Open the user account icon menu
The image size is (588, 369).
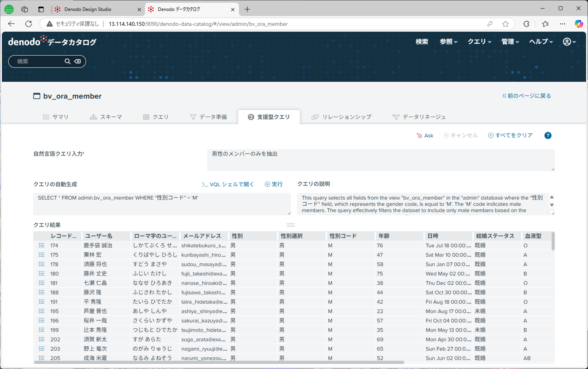(x=569, y=42)
